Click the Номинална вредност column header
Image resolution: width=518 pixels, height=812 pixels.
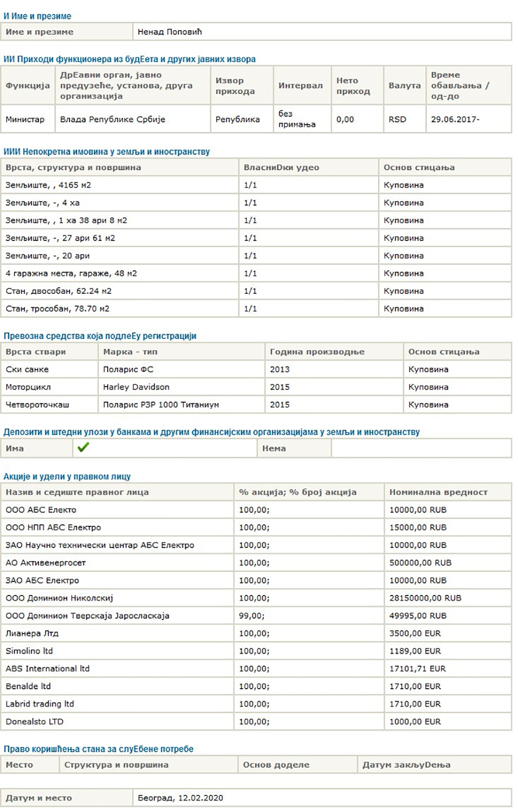[448, 492]
